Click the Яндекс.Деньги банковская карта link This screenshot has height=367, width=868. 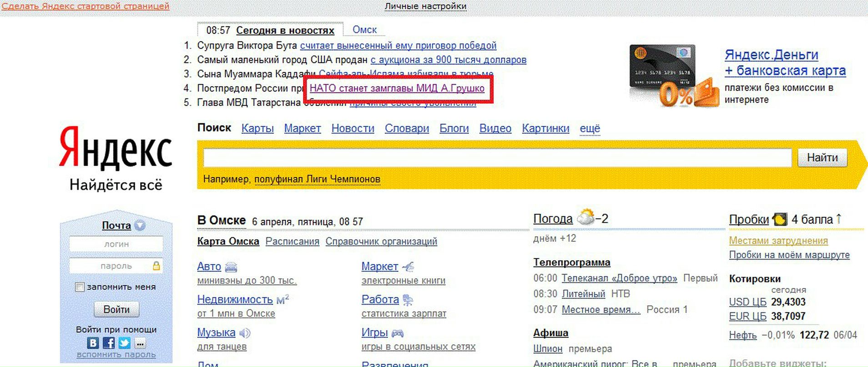[785, 62]
